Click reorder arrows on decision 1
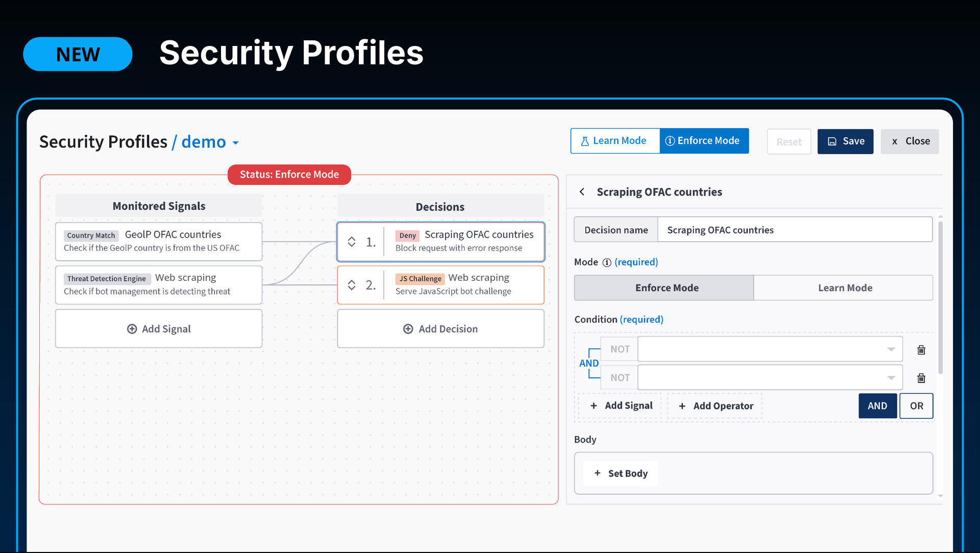This screenshot has width=980, height=553. (352, 242)
